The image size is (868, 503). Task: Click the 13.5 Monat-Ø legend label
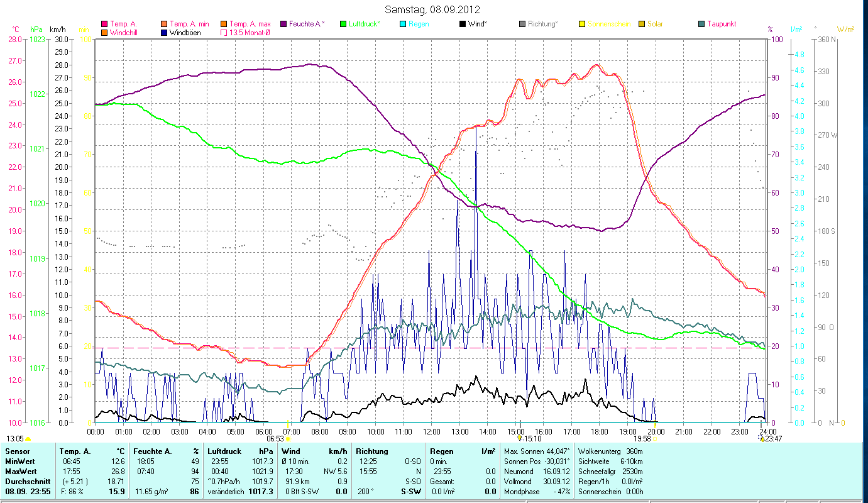[250, 32]
